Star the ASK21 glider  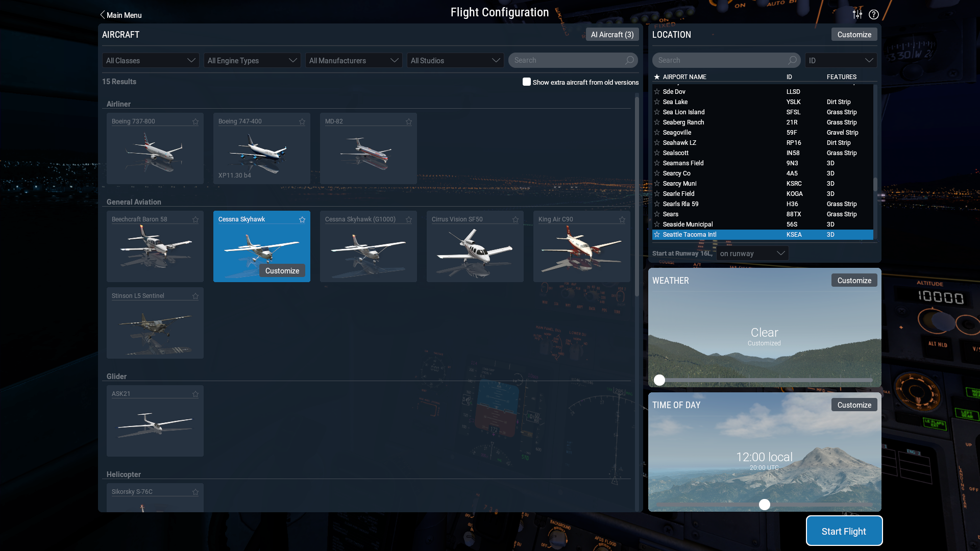click(195, 394)
